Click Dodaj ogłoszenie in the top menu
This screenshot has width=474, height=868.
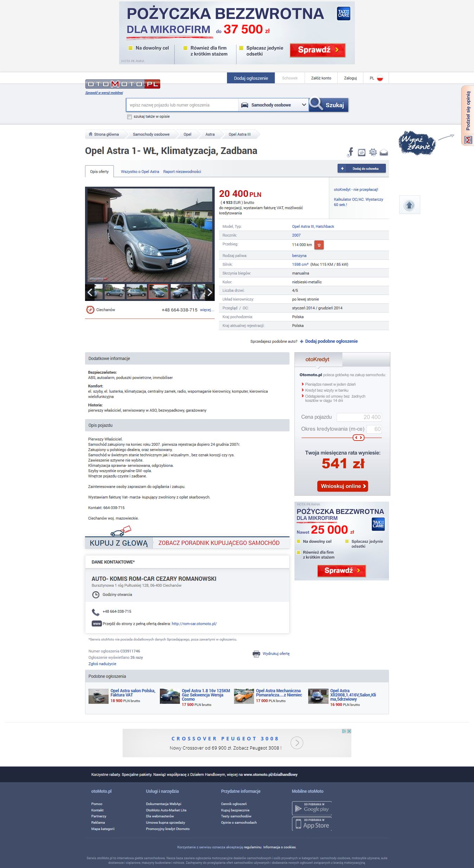coord(251,78)
